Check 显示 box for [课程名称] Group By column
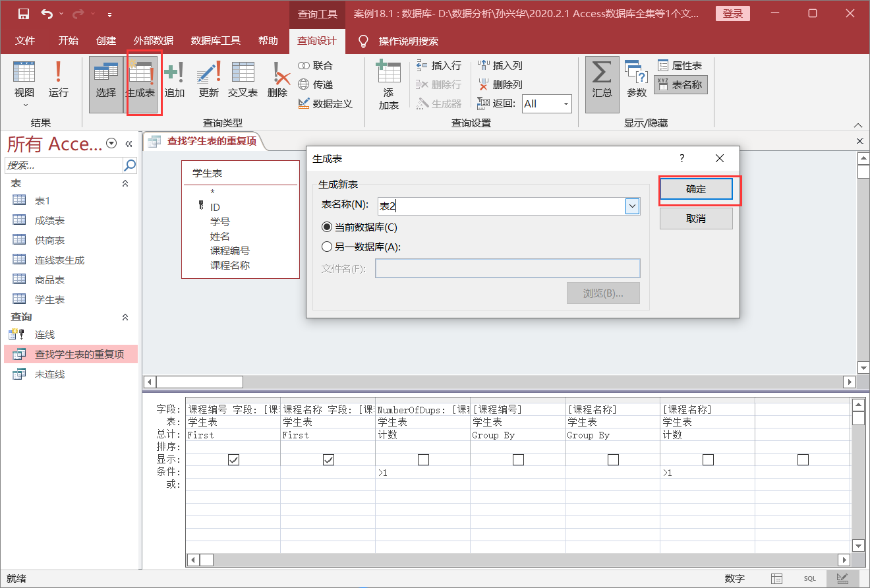 point(613,460)
